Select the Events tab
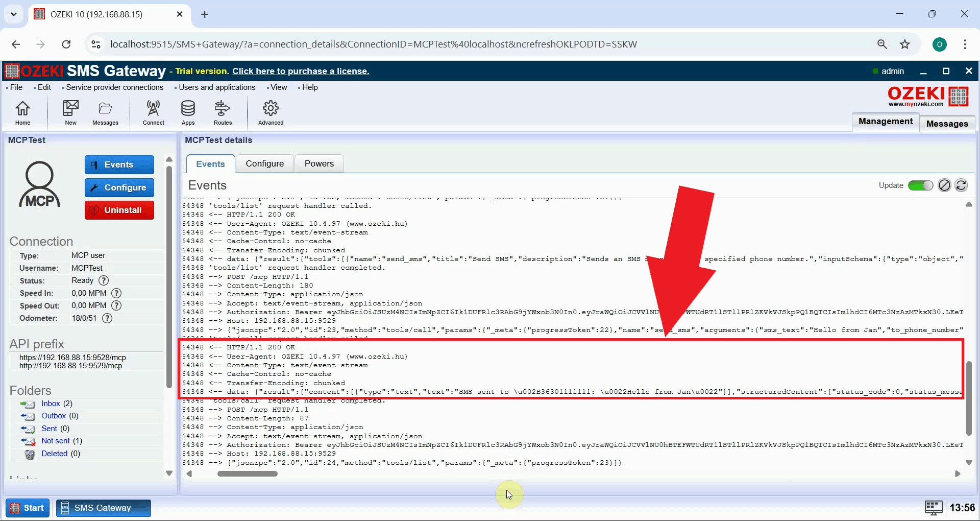 (x=210, y=164)
